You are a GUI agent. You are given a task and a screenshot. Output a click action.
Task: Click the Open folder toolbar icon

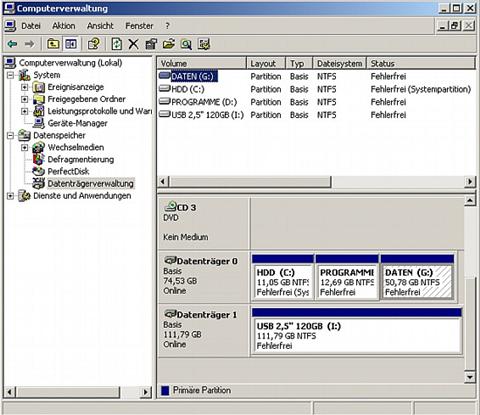point(169,44)
